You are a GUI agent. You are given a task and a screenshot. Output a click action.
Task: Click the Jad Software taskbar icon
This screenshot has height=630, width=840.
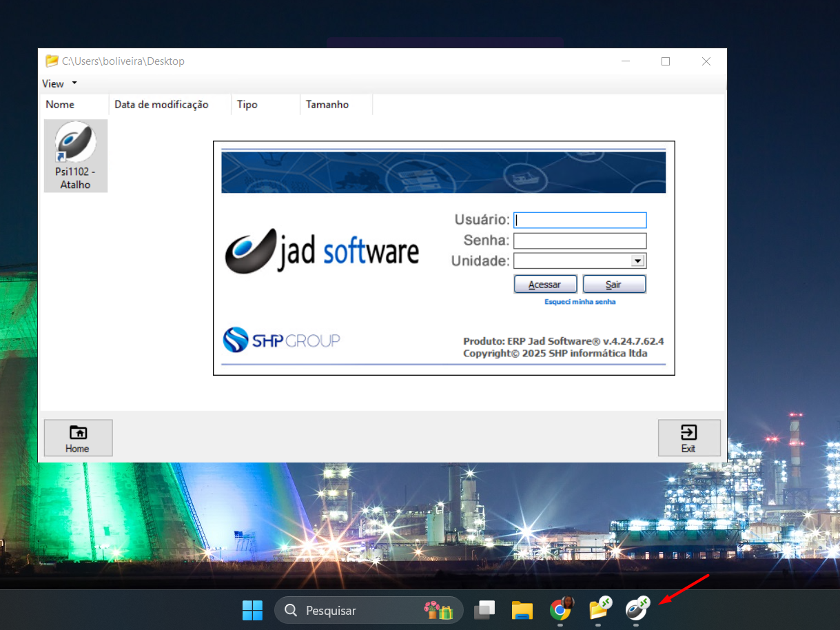coord(637,609)
